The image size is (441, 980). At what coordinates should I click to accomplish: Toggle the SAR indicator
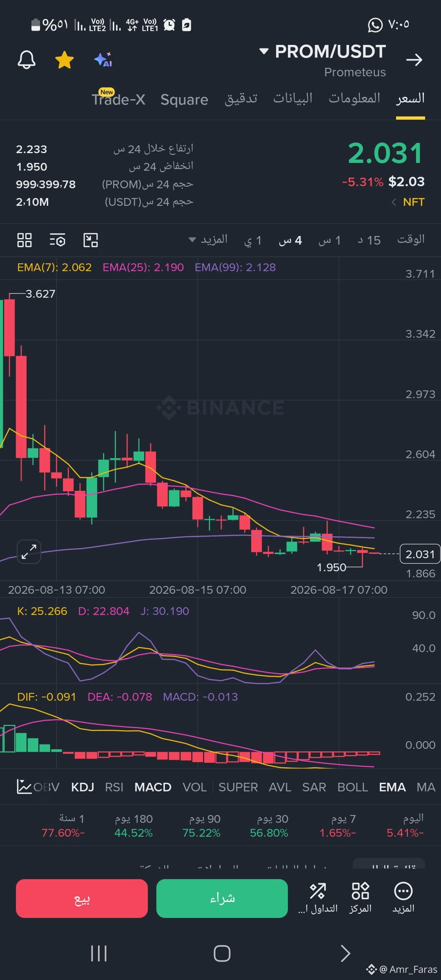[314, 787]
